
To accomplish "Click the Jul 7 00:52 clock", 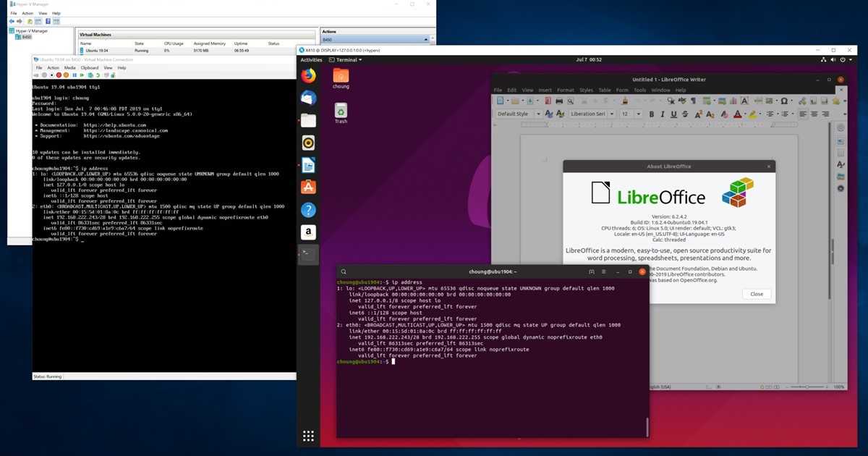I will [588, 60].
